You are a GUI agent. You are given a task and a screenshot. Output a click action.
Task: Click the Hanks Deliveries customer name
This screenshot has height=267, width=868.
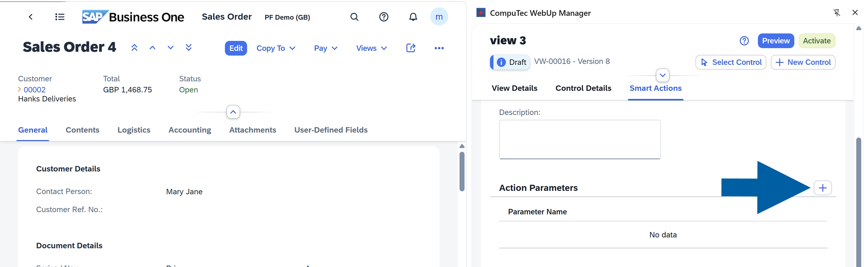tap(47, 99)
